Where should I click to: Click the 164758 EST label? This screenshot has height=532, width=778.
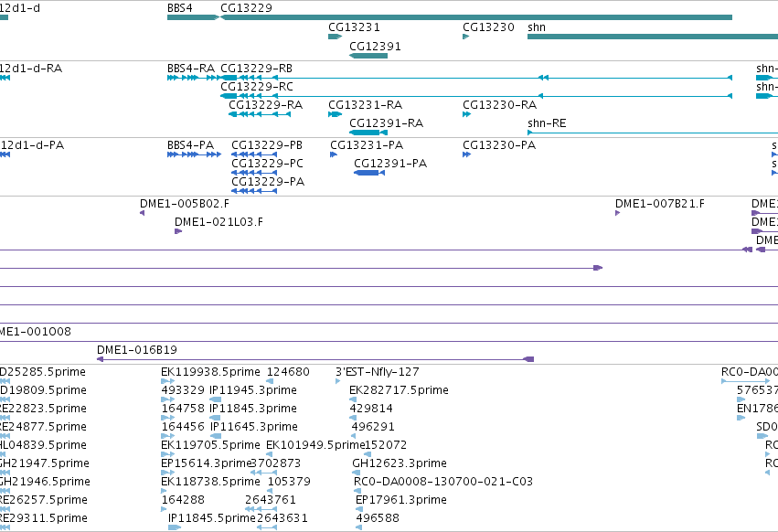pos(183,409)
